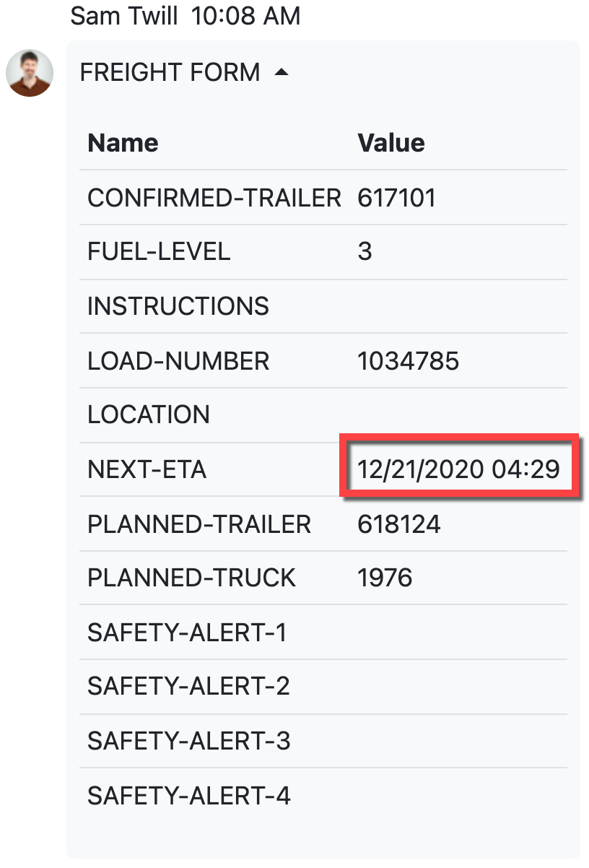Select the INSTRUCTIONS row label
Image resolution: width=589 pixels, height=868 pixels.
click(178, 306)
